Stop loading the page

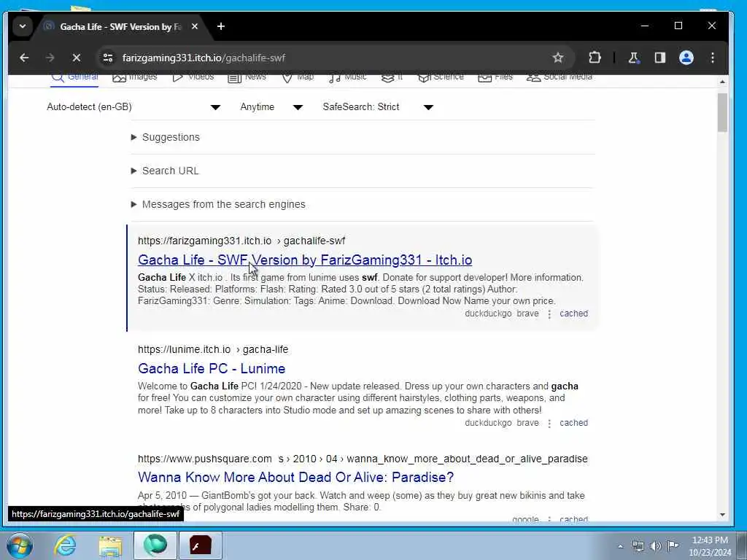76,58
